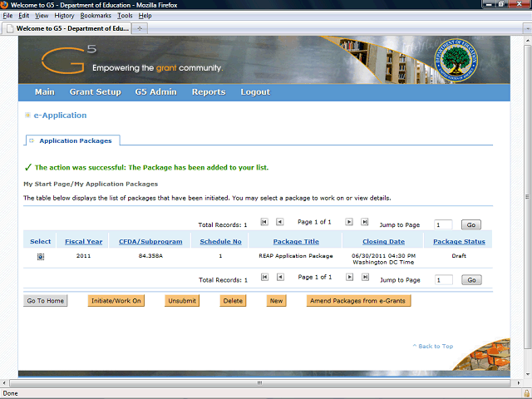Screen dimensions: 532x399
Task: Click the icon beside the e-Application heading
Action: pos(27,116)
